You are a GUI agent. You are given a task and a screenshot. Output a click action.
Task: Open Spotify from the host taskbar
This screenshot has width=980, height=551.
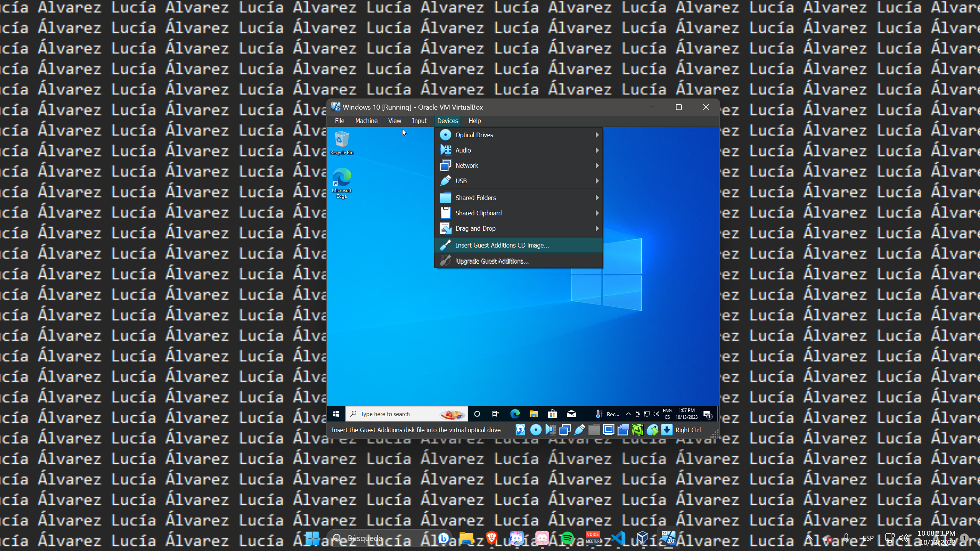pos(568,538)
